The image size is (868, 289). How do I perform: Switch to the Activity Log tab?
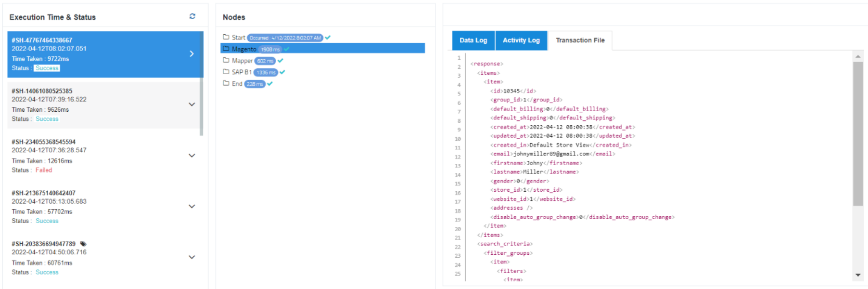click(521, 40)
